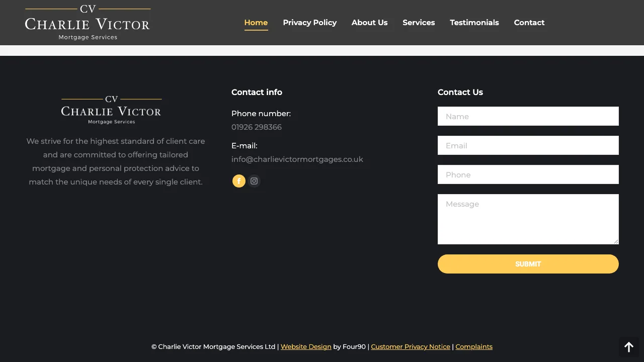644x362 pixels.
Task: Click the scroll-to-top arrow button
Action: [x=629, y=347]
